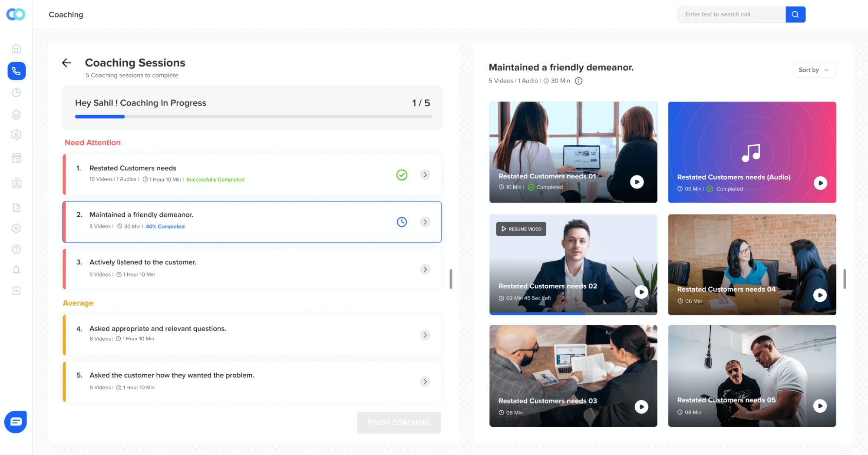Open the Home icon in the sidebar
868x455 pixels.
(x=16, y=49)
